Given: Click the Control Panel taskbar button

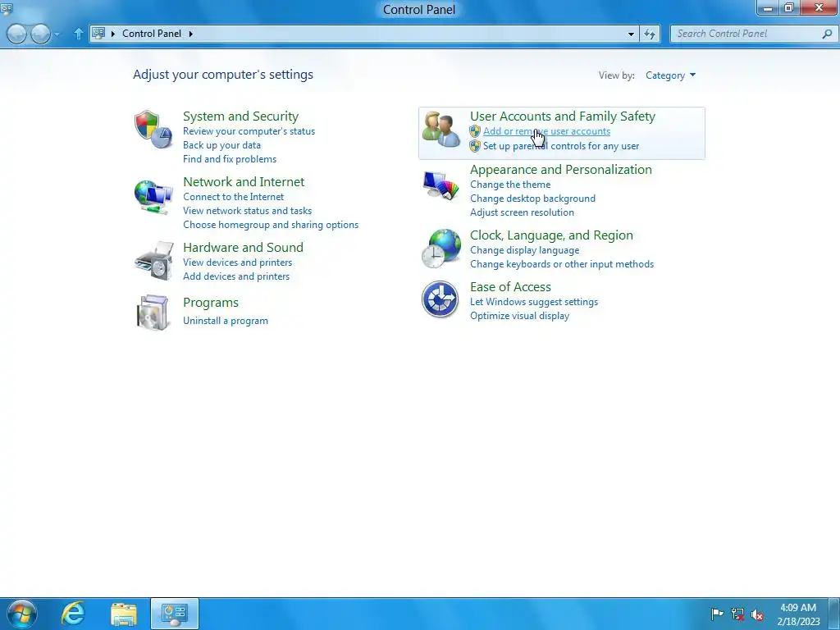Looking at the screenshot, I should [175, 614].
